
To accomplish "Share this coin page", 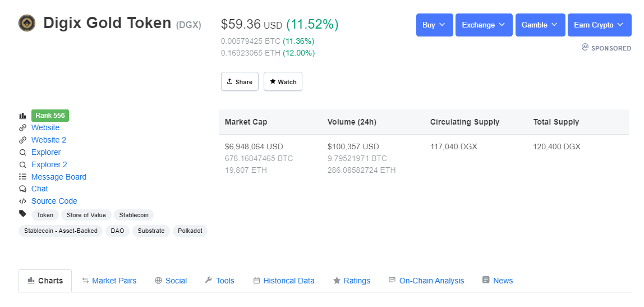I will 240,81.
